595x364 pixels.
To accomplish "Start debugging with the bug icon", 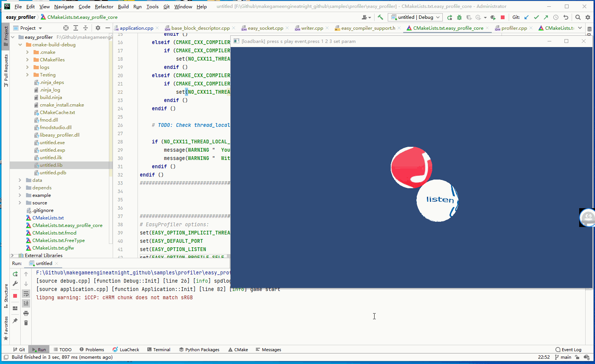I will coord(459,17).
